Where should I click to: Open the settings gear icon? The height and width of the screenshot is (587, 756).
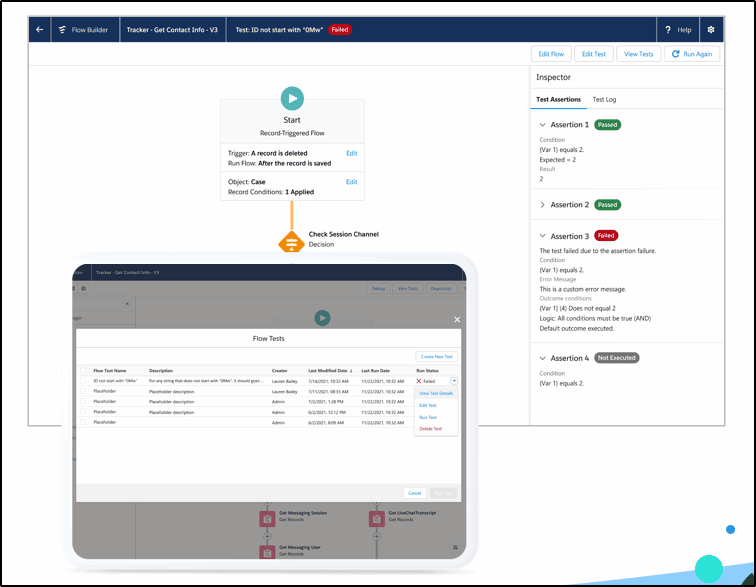[x=711, y=29]
